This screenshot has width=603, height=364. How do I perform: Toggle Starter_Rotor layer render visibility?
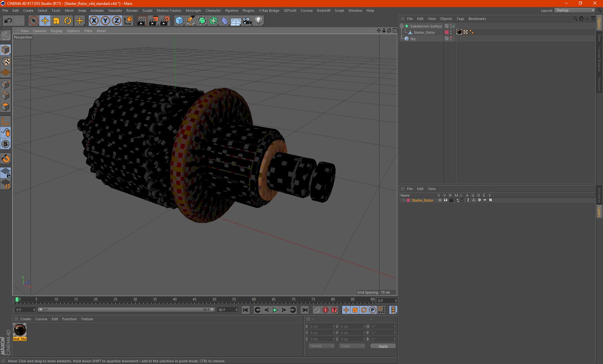451,200
